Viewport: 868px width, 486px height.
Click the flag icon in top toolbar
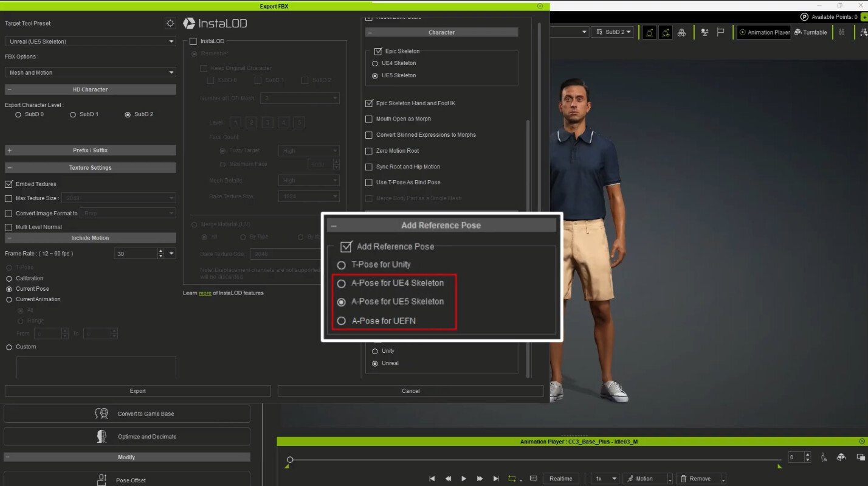pyautogui.click(x=720, y=32)
